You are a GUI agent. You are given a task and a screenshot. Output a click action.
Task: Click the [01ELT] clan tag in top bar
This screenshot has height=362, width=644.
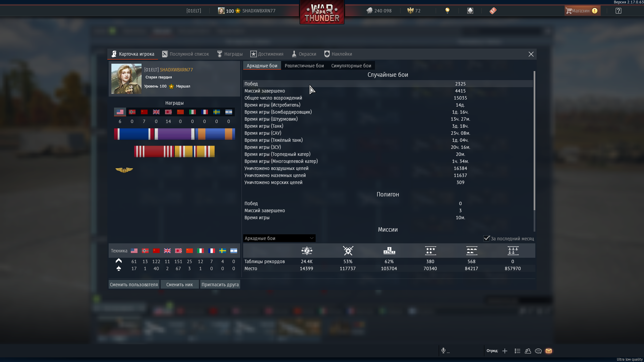tap(194, 11)
